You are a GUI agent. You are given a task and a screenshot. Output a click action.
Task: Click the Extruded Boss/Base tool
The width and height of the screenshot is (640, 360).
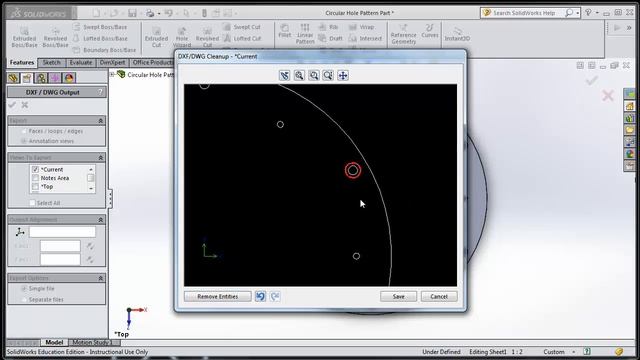click(24, 37)
